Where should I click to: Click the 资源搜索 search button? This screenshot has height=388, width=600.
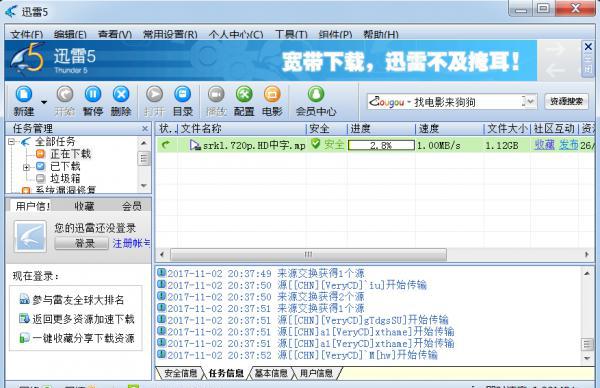coord(566,102)
